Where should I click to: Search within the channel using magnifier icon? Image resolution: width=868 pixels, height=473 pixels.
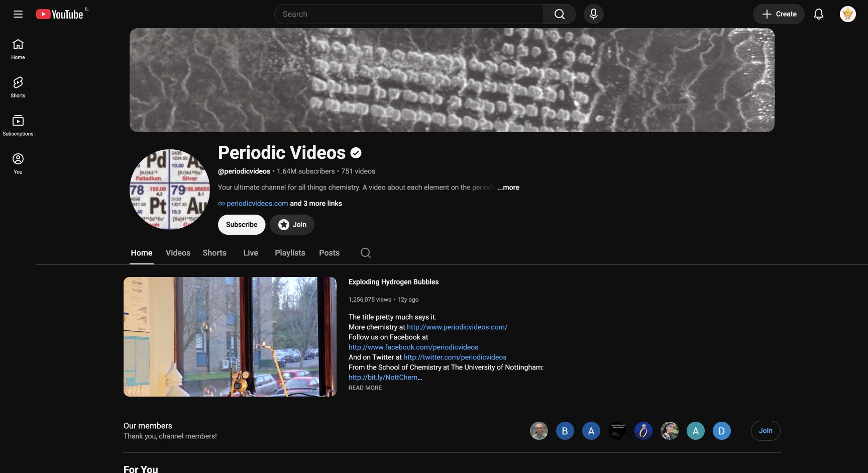pyautogui.click(x=366, y=253)
